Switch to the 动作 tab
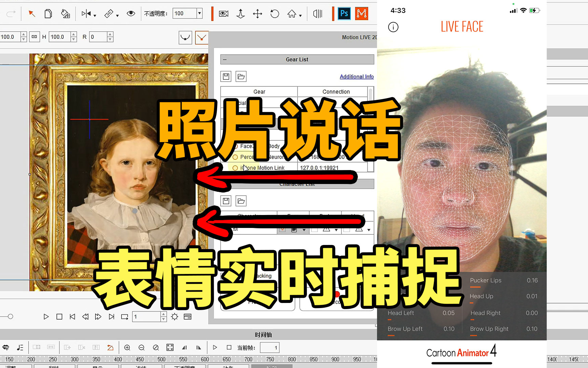Image resolution: width=588 pixels, height=368 pixels. pyautogui.click(x=229, y=366)
